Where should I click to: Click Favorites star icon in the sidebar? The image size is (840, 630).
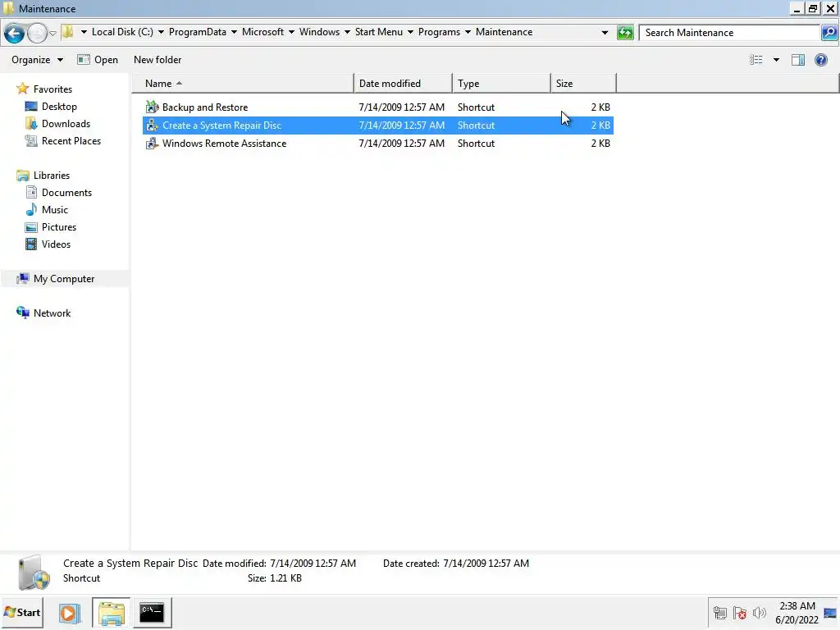(22, 89)
